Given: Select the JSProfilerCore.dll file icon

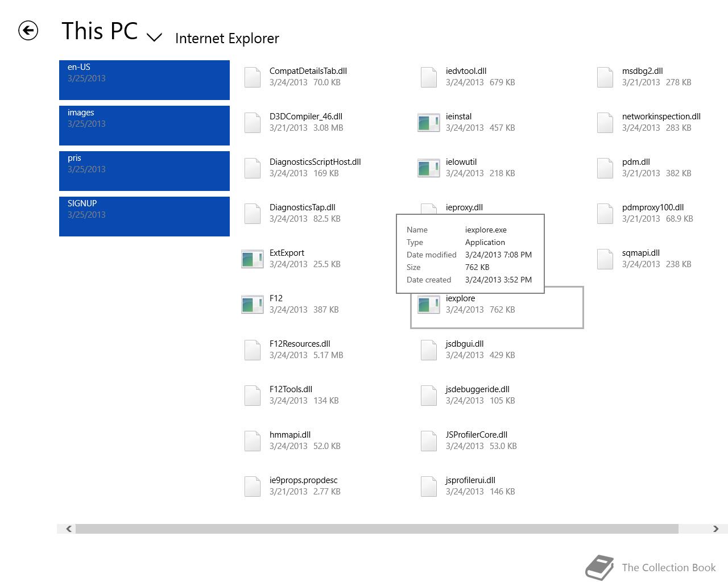Looking at the screenshot, I should click(429, 441).
